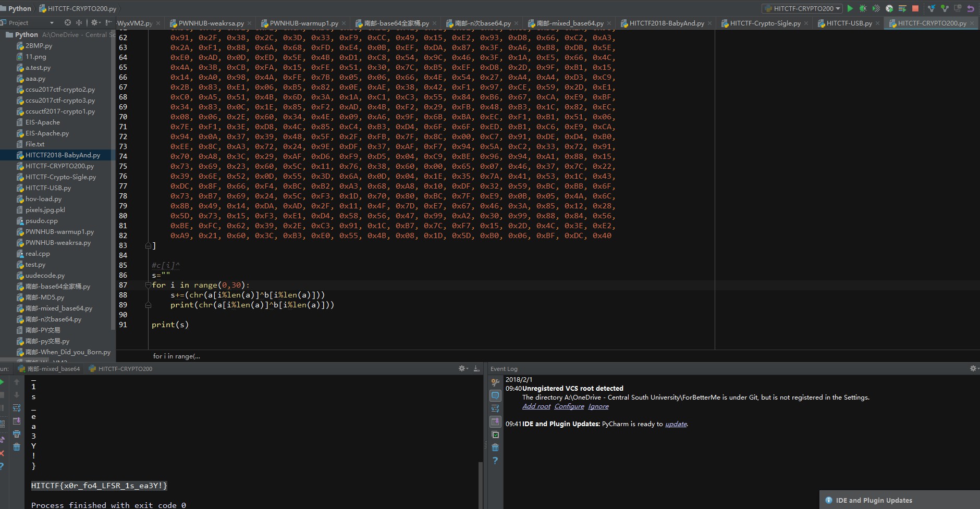Open Event Log settings wrench icon

[x=495, y=382]
